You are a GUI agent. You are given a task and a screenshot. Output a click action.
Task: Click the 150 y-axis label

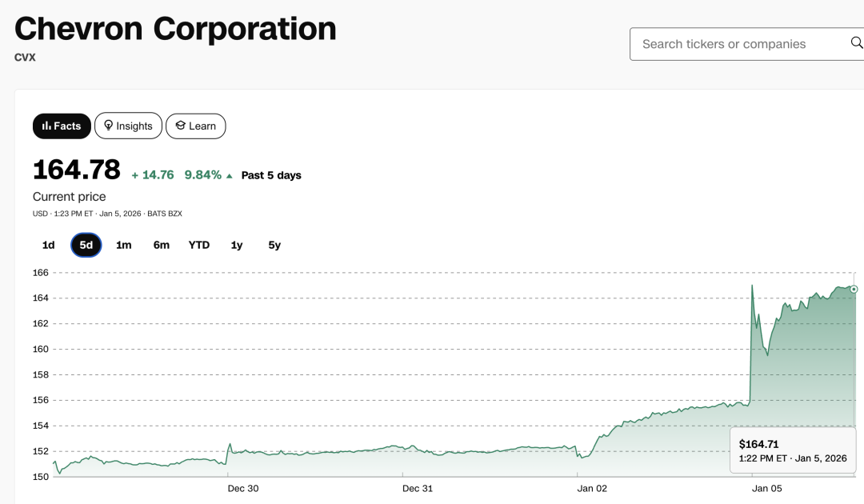pyautogui.click(x=41, y=477)
